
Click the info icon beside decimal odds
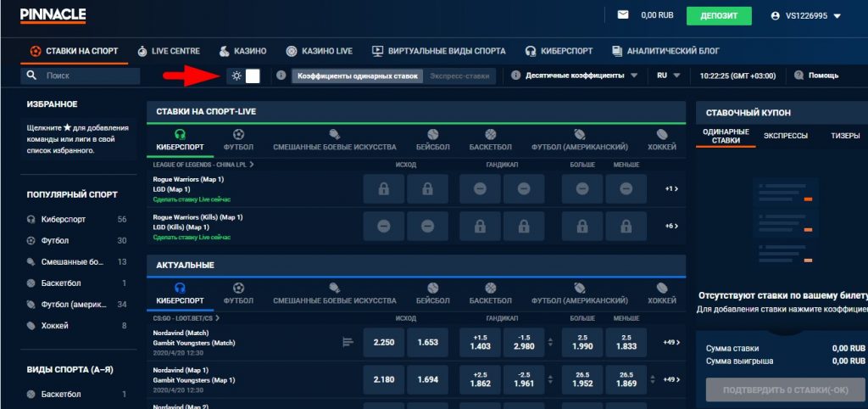[x=516, y=76]
